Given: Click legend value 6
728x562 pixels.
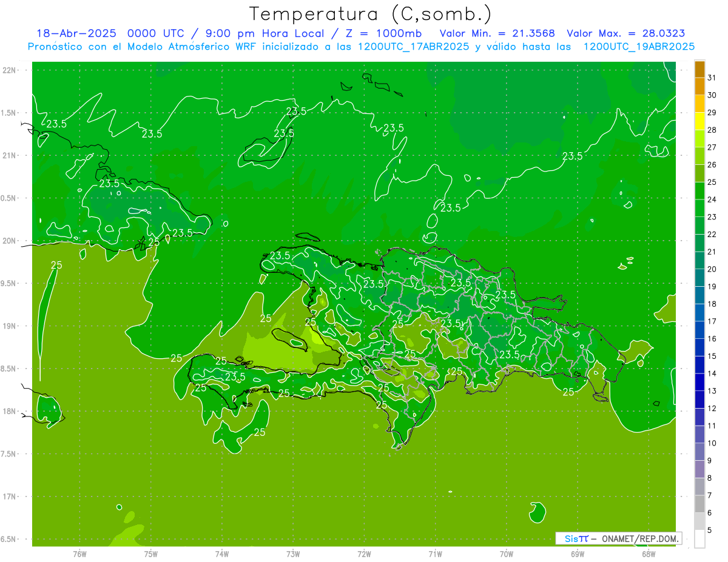Looking at the screenshot, I should pyautogui.click(x=710, y=513).
